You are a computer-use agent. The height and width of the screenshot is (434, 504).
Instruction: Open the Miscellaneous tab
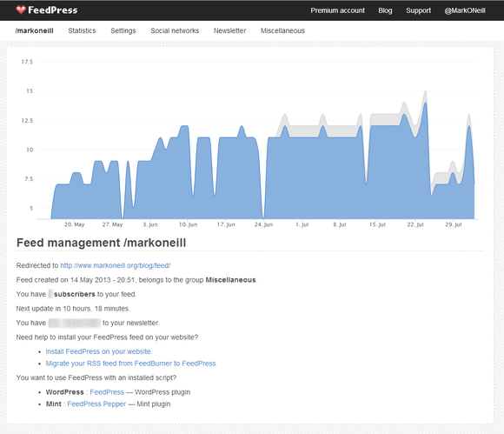(282, 30)
